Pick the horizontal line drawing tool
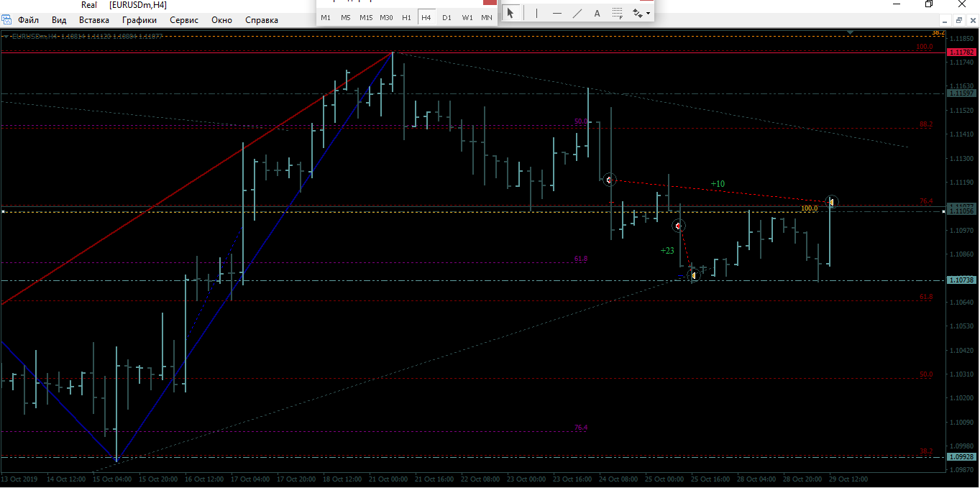 point(557,13)
